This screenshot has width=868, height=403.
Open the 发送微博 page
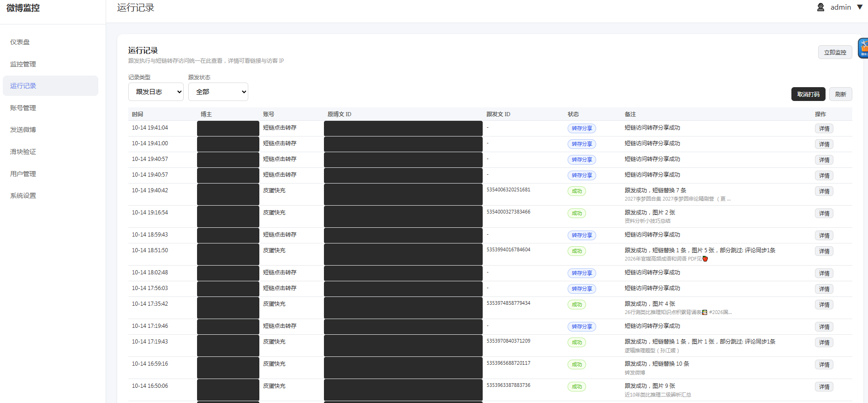tap(50, 130)
